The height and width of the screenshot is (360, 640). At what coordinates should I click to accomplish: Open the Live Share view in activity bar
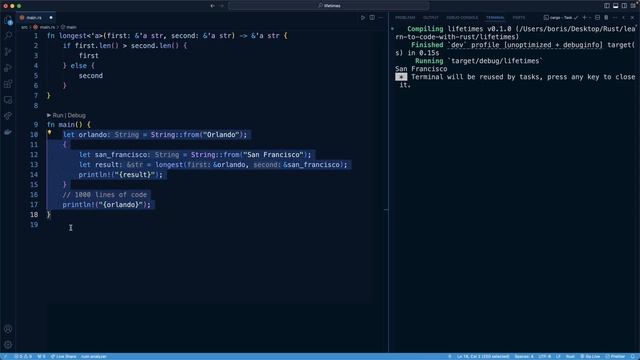point(8,116)
